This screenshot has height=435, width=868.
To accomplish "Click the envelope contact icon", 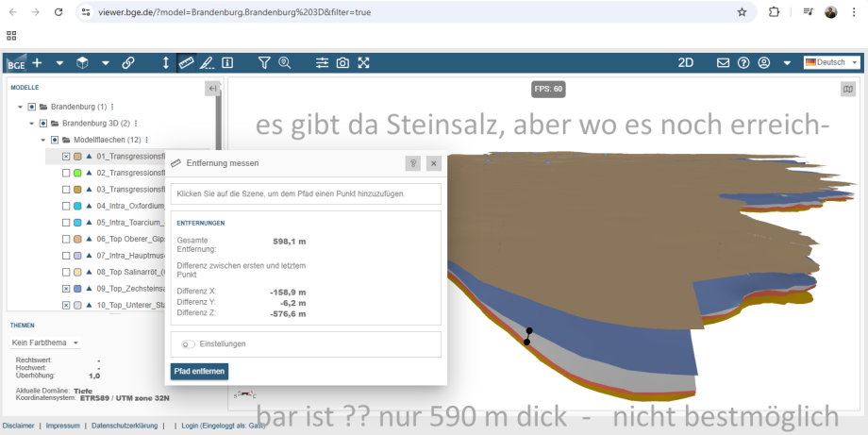I will (x=723, y=62).
